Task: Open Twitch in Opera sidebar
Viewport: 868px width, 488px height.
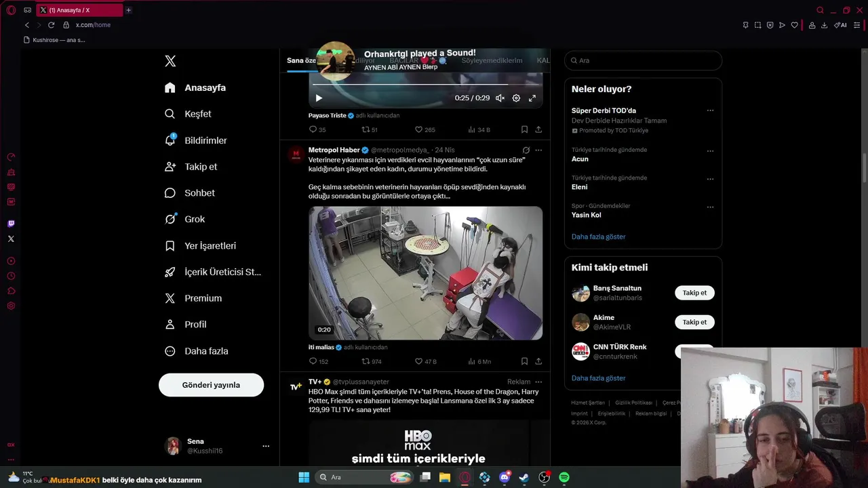Action: click(x=11, y=224)
